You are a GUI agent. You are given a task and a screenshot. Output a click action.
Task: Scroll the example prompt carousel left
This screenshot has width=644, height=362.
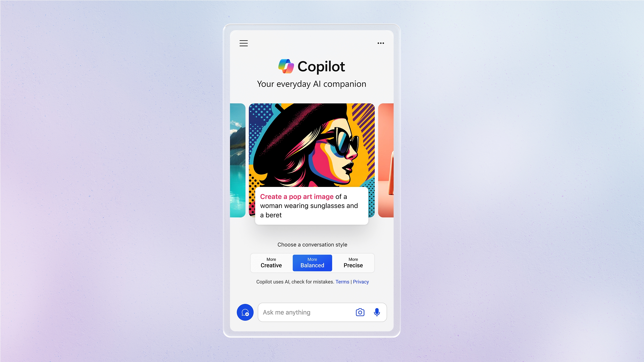[238, 160]
